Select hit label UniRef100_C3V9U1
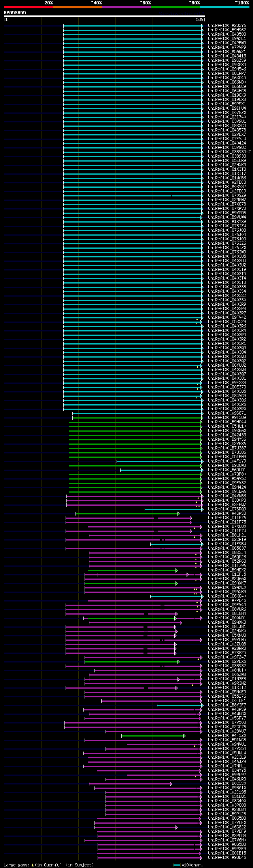This screenshot has width=253, height=868. click(227, 122)
